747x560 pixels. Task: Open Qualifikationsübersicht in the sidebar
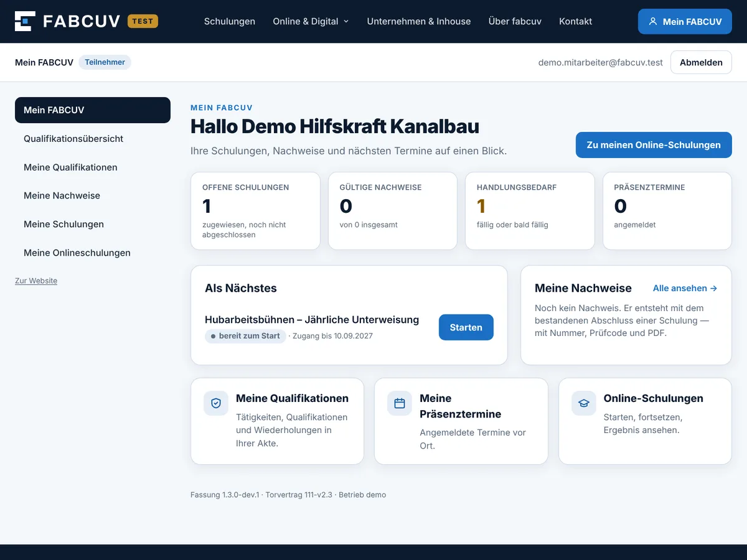pos(93,139)
